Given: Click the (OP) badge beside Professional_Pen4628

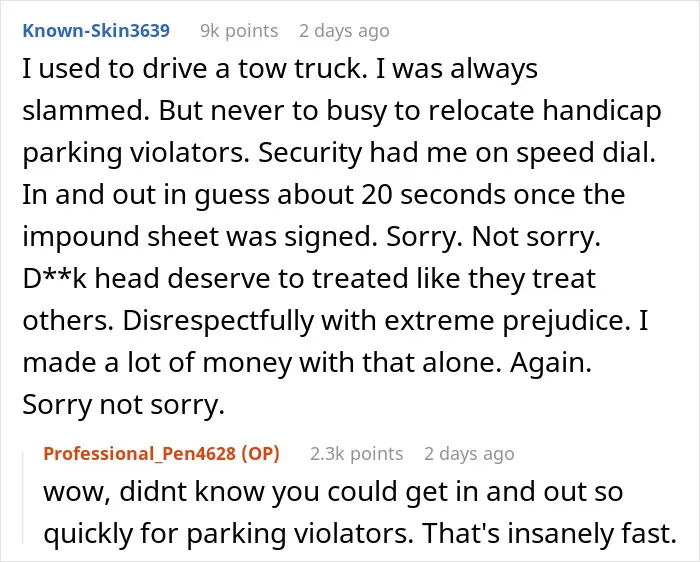Looking at the screenshot, I should [x=260, y=454].
